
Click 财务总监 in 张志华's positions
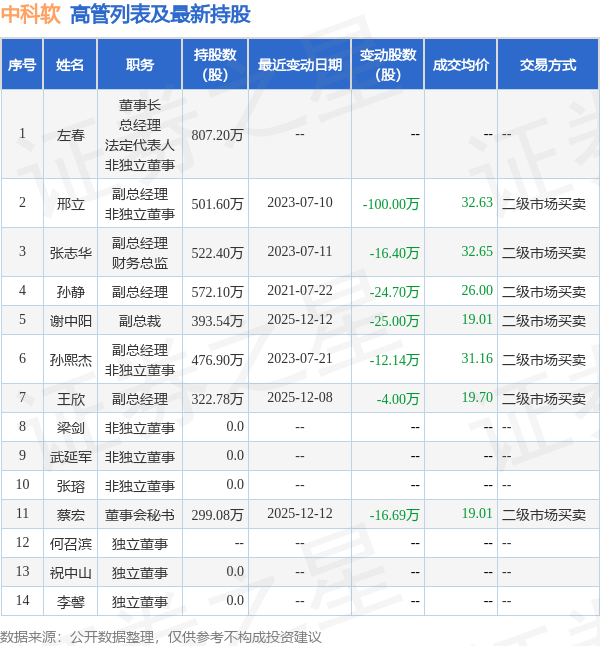click(140, 263)
